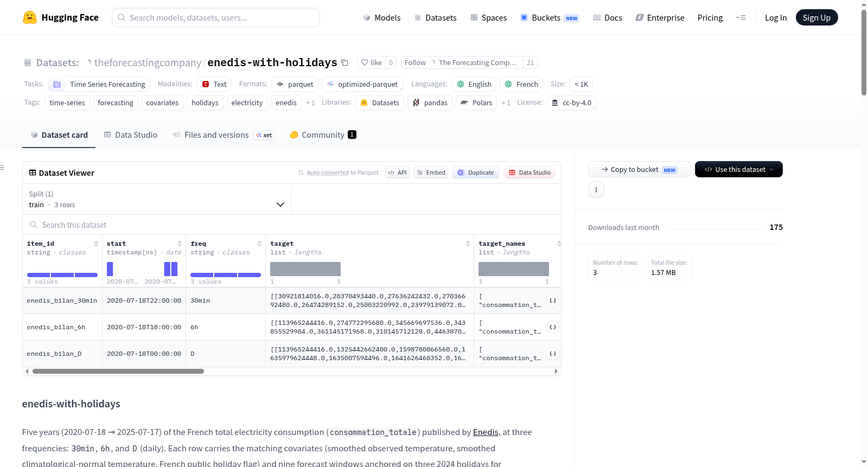
Task: Click Copy to bucket button
Action: (639, 169)
